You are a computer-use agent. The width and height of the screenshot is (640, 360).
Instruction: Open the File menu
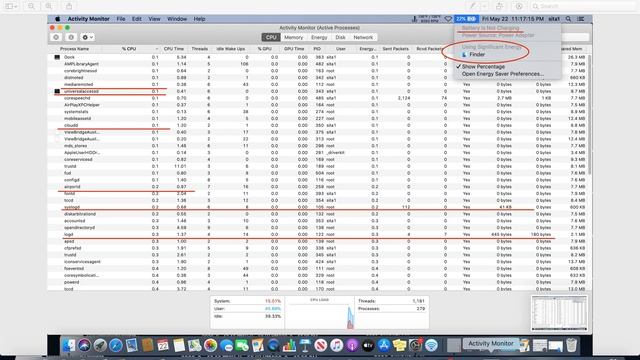click(121, 19)
